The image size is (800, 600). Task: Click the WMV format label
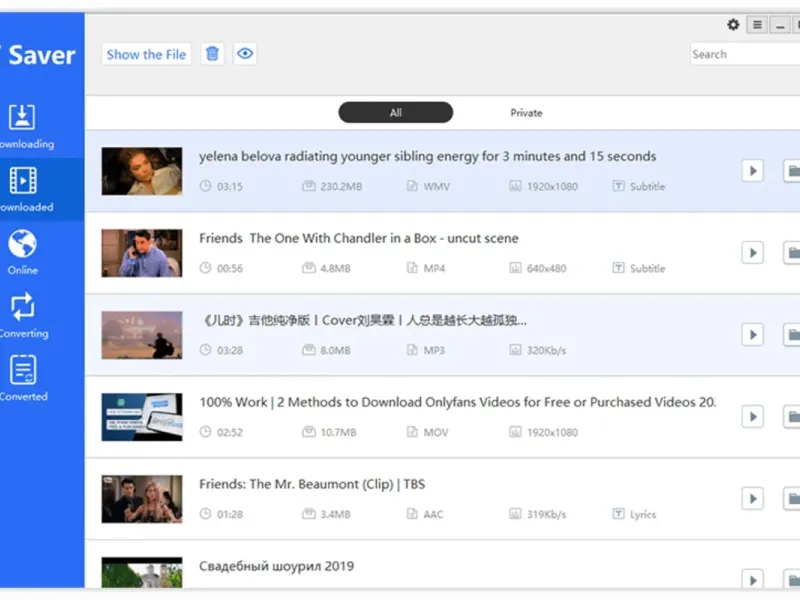pos(437,186)
